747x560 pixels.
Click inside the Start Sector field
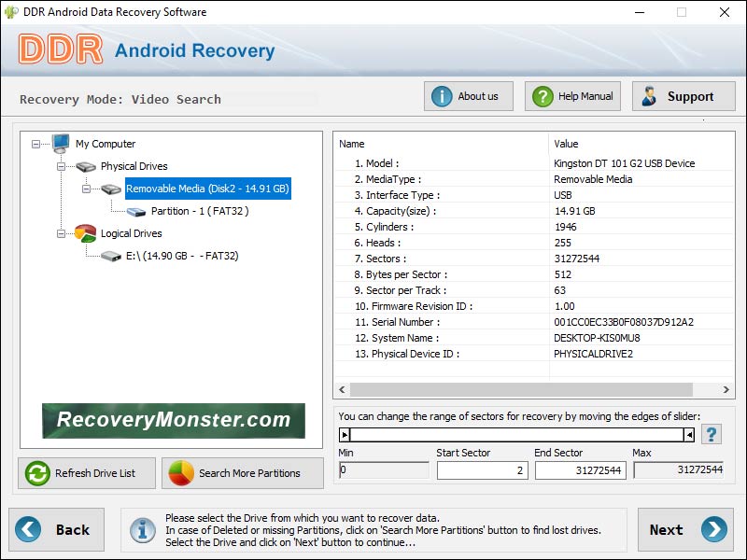[x=482, y=470]
